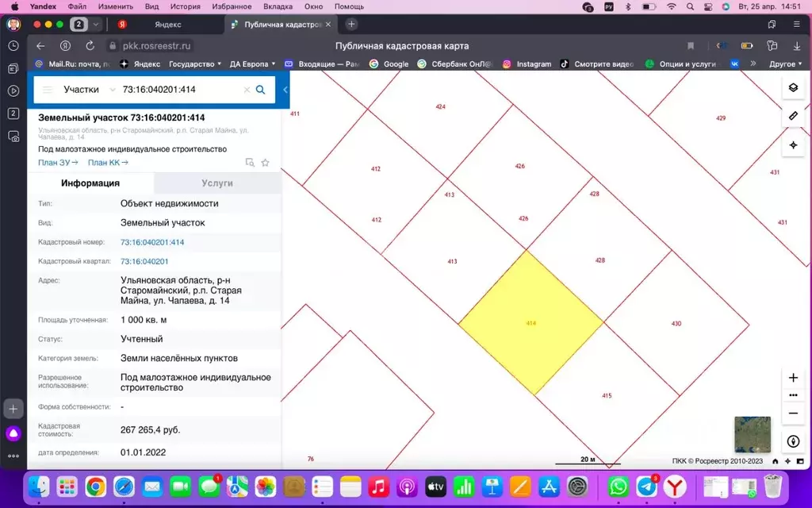
Task: Open the map layers panel
Action: [793, 88]
